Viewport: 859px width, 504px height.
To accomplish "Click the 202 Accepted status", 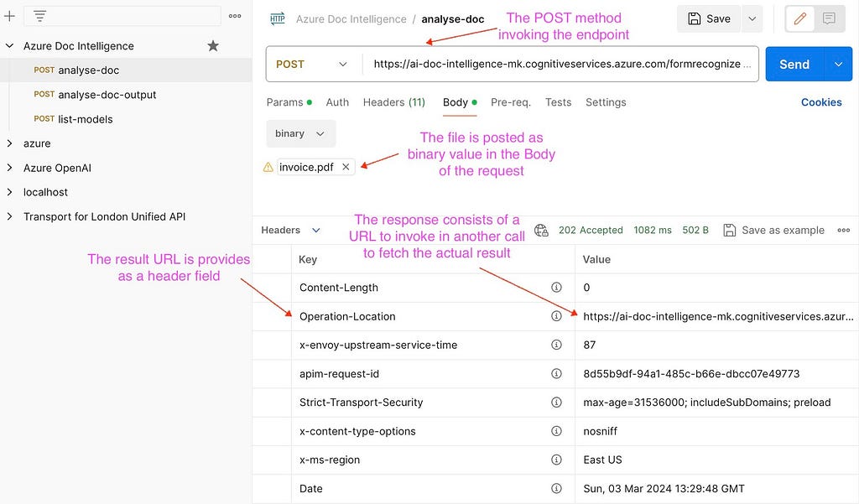I will pos(591,230).
